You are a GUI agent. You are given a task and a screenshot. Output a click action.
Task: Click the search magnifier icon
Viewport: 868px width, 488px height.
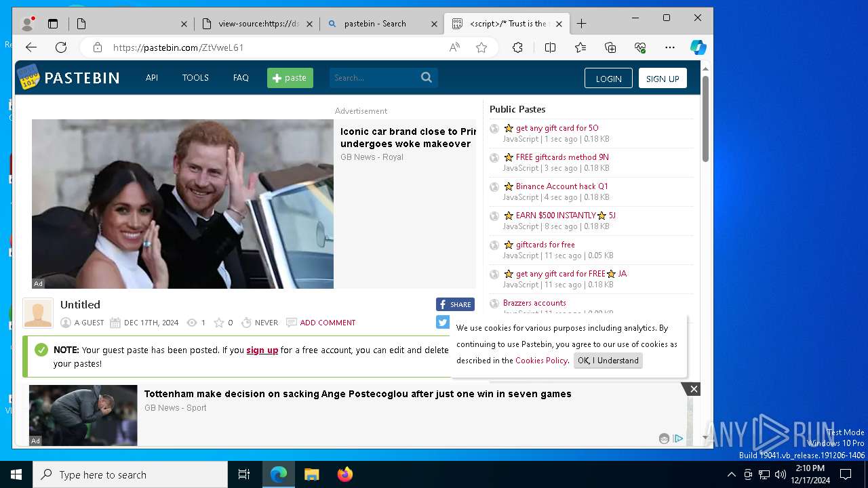[x=427, y=77]
